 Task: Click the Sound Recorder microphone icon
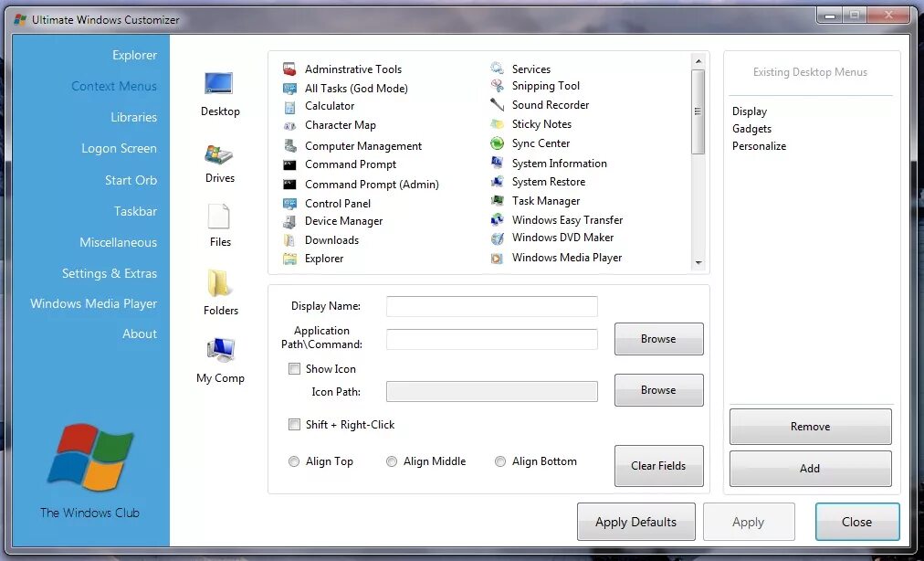coord(498,105)
